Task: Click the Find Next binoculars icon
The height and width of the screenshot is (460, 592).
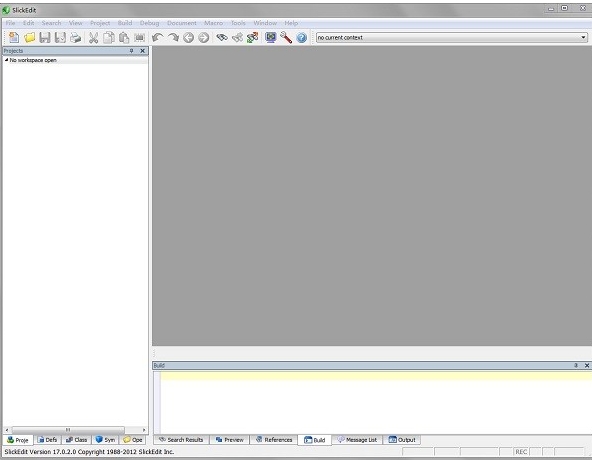Action: click(x=237, y=37)
